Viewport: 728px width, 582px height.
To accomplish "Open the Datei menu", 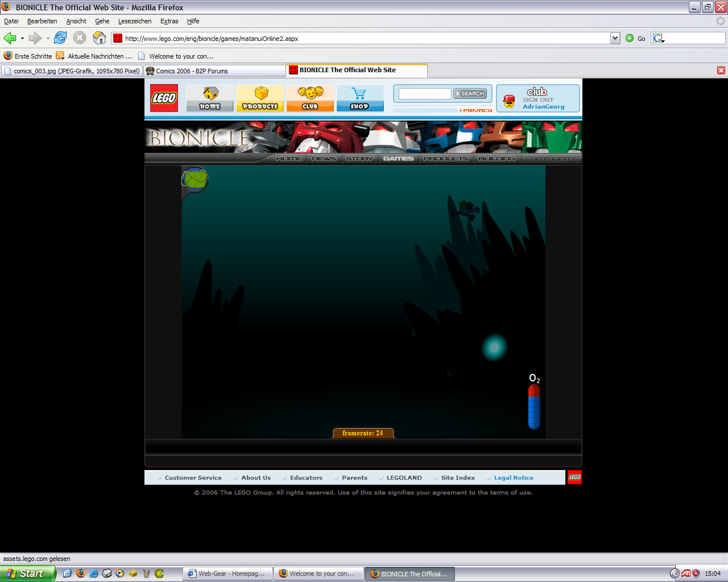I will [x=11, y=21].
